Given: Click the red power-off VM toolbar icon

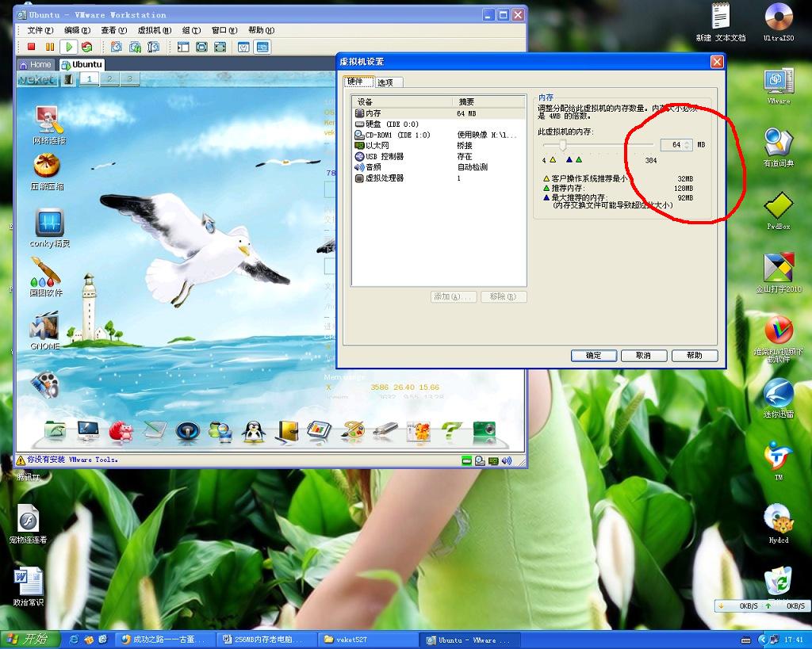Looking at the screenshot, I should pyautogui.click(x=31, y=47).
